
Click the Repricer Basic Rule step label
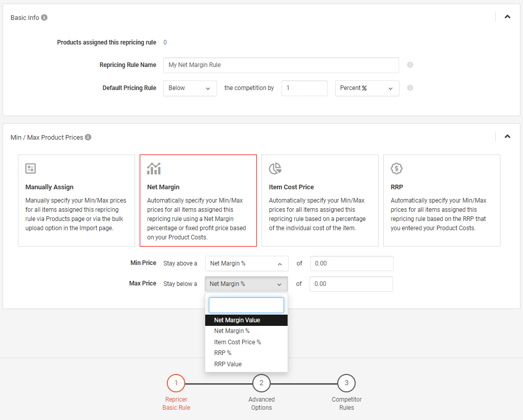176,403
